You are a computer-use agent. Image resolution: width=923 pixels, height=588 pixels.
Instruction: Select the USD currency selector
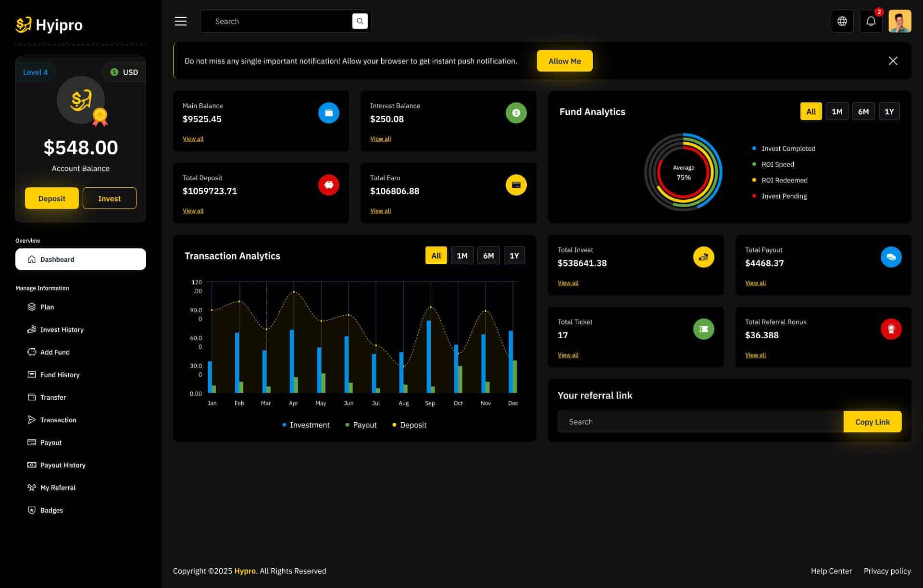(125, 72)
